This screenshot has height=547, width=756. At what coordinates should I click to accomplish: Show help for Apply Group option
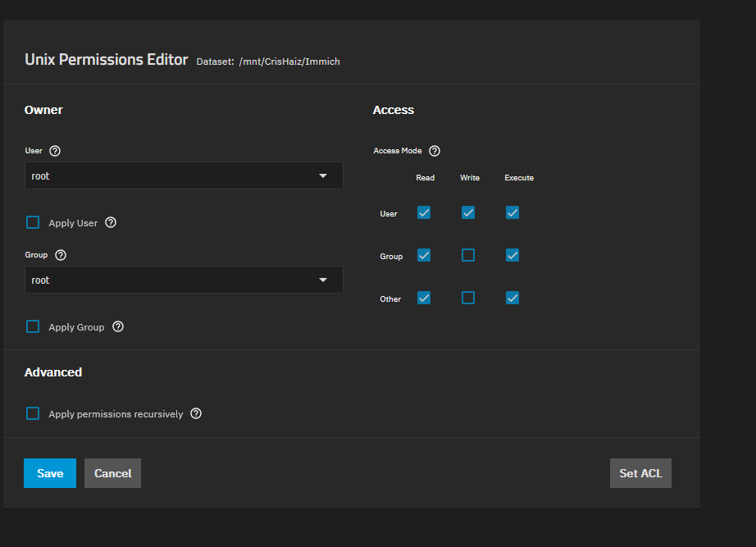click(117, 326)
